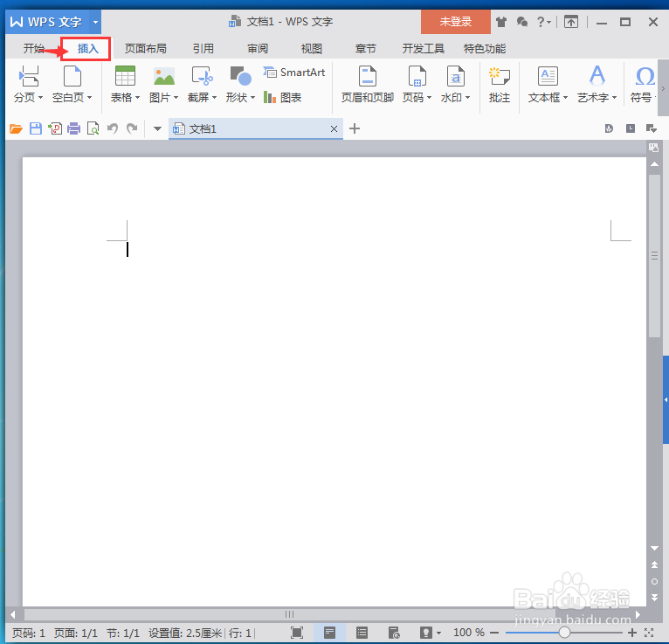
Task: Open the 开始 tab
Action: coord(34,49)
